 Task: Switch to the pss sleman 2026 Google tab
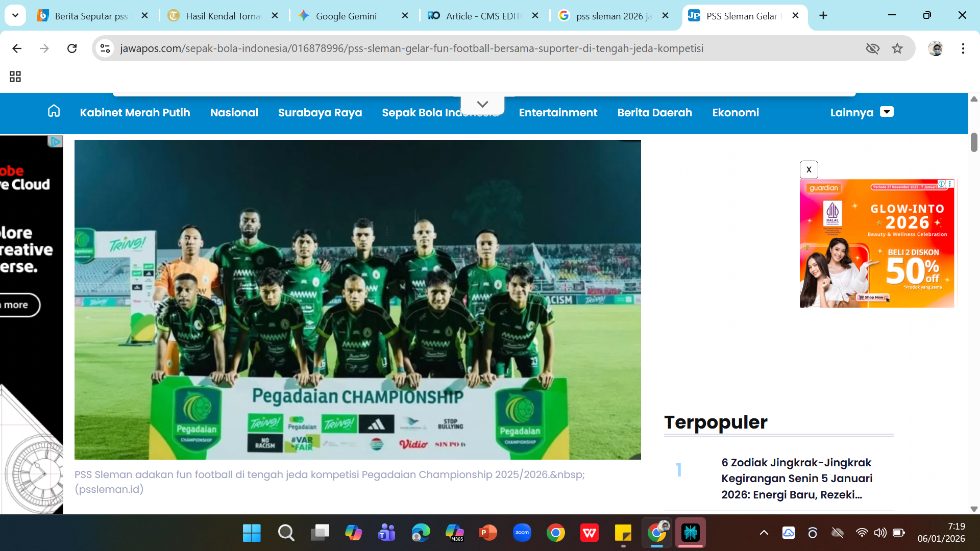(x=614, y=16)
